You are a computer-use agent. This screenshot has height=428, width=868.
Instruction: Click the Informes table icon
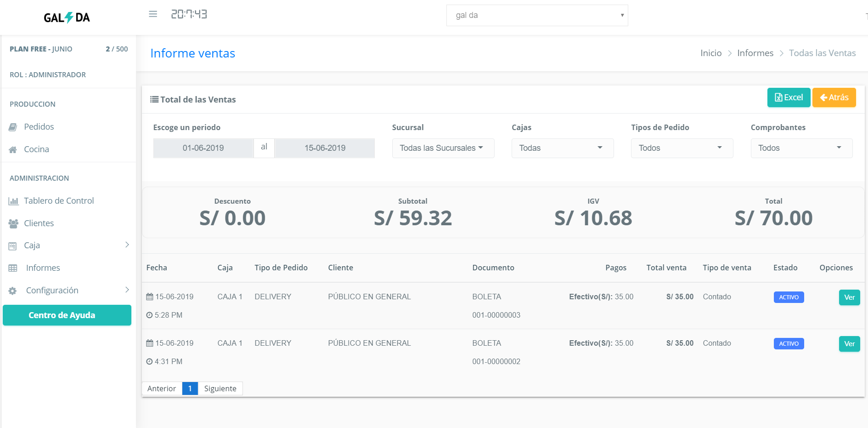point(13,268)
